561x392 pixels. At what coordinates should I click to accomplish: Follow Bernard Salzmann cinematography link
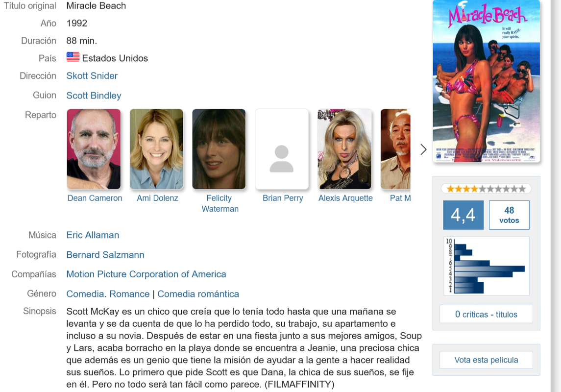pyautogui.click(x=105, y=255)
